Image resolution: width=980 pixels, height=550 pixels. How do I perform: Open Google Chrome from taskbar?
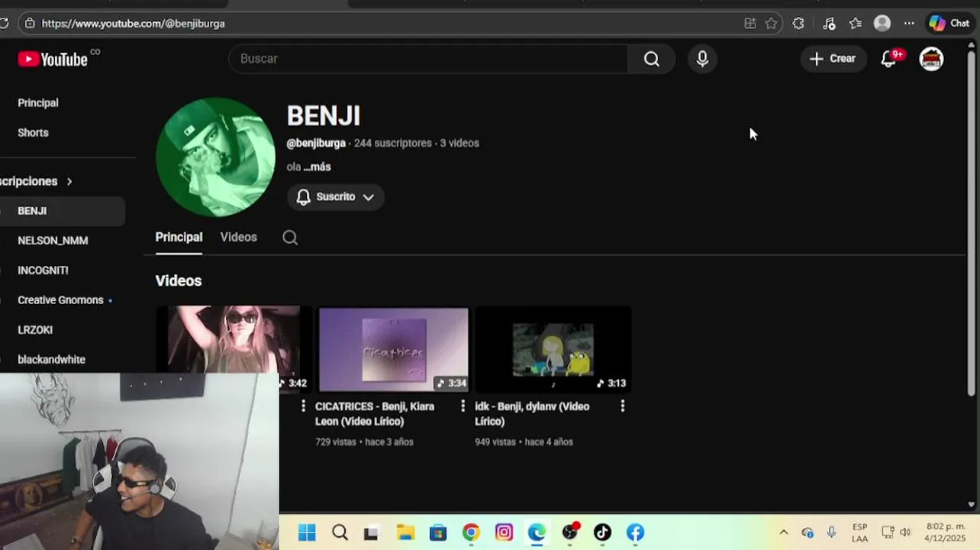point(471,532)
